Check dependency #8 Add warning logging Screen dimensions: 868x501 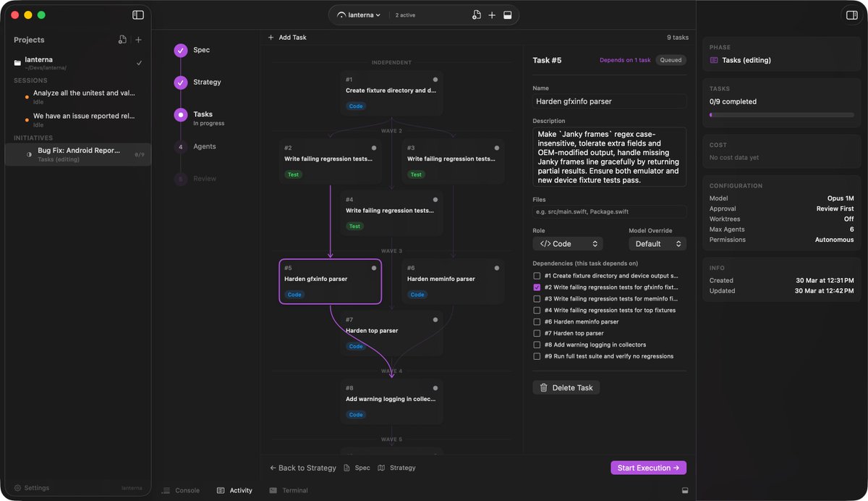click(537, 345)
